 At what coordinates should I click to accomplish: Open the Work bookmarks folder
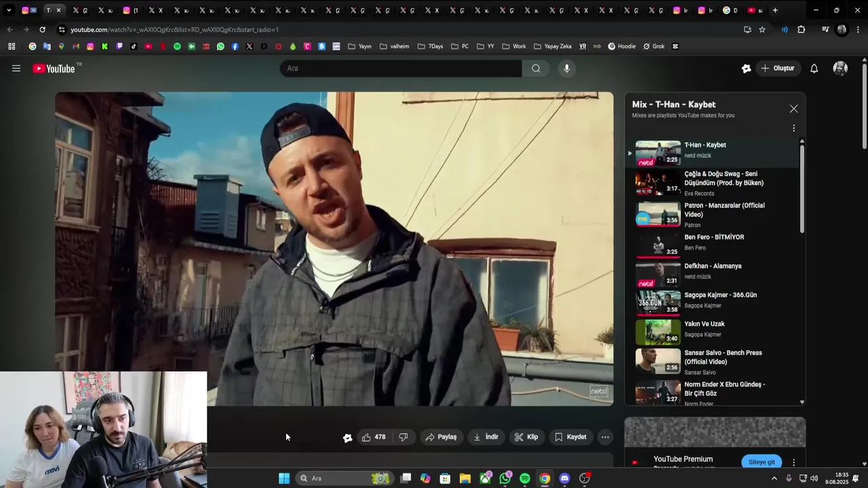click(513, 46)
